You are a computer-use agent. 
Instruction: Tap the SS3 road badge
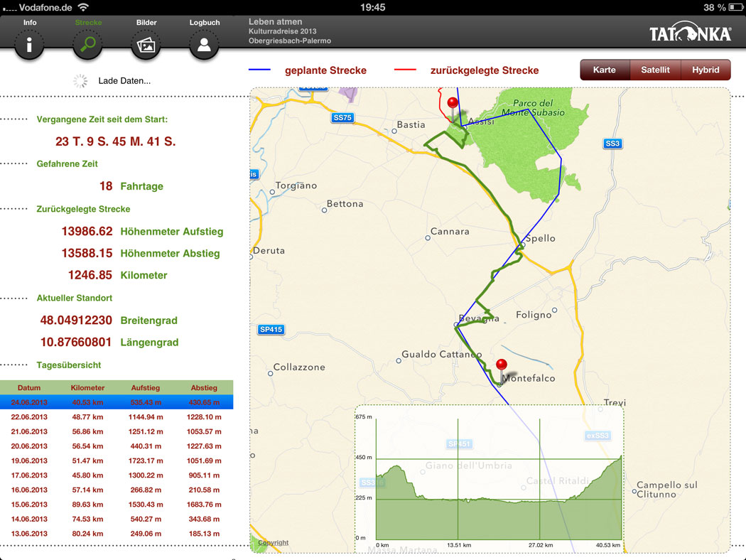click(x=612, y=144)
